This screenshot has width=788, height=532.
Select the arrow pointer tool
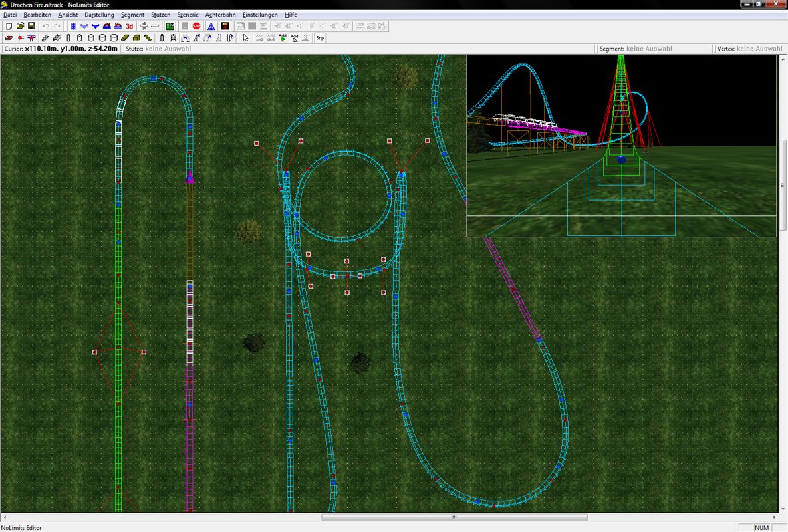tap(245, 38)
